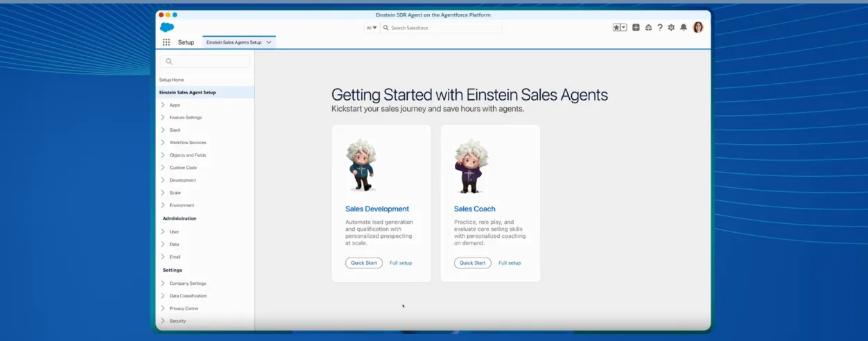Click the Sales Development description text
This screenshot has width=868, height=341.
(379, 232)
